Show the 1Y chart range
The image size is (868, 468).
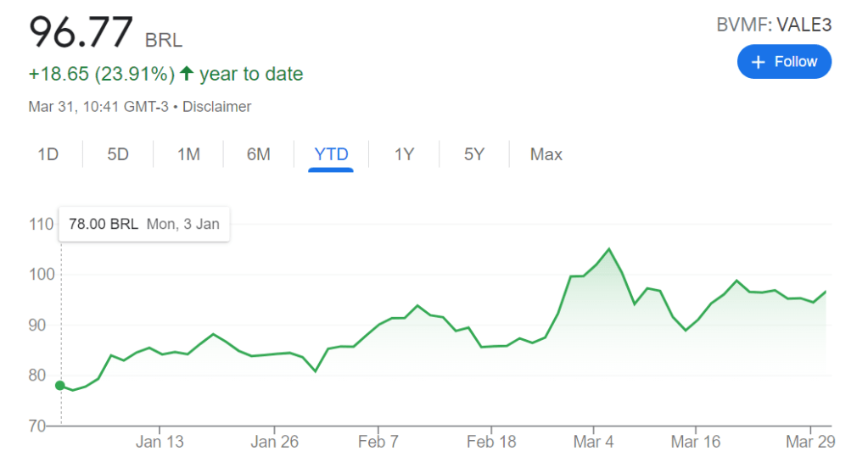[404, 154]
